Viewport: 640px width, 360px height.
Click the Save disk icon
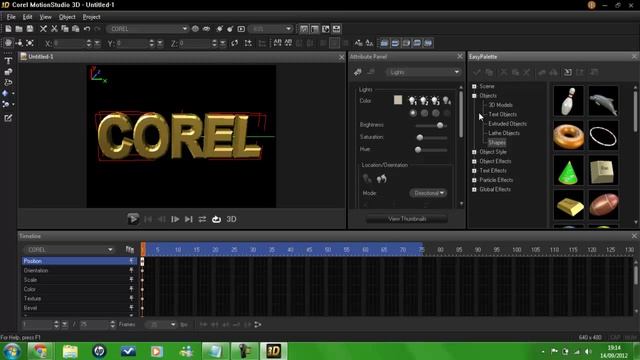(x=30, y=29)
